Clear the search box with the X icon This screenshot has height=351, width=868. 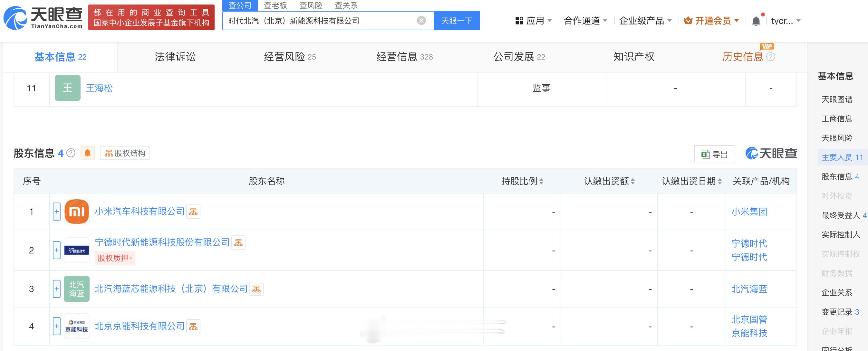click(x=421, y=21)
